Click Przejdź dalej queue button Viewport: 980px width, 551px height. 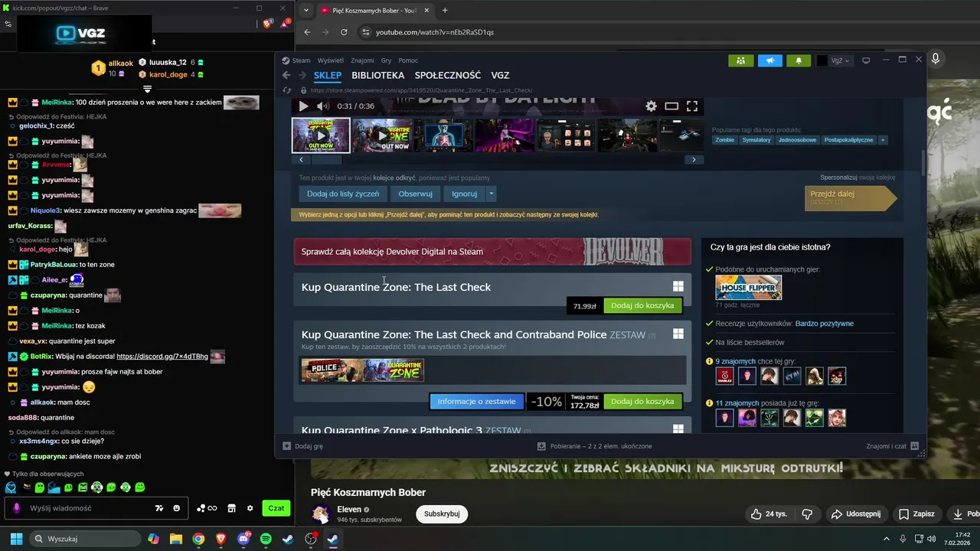coord(850,197)
